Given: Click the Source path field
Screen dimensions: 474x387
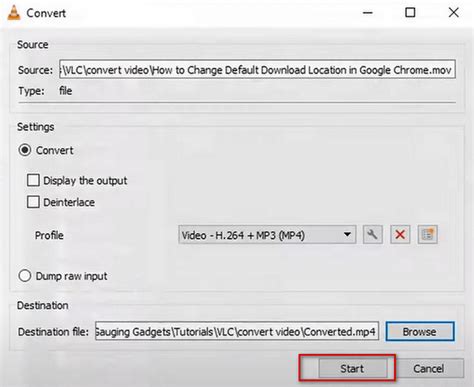Looking at the screenshot, I should point(257,70).
